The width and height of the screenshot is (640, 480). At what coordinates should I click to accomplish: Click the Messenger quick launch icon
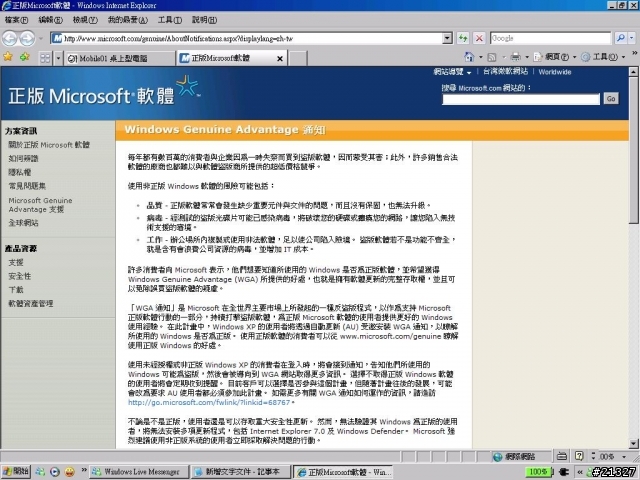click(40, 472)
